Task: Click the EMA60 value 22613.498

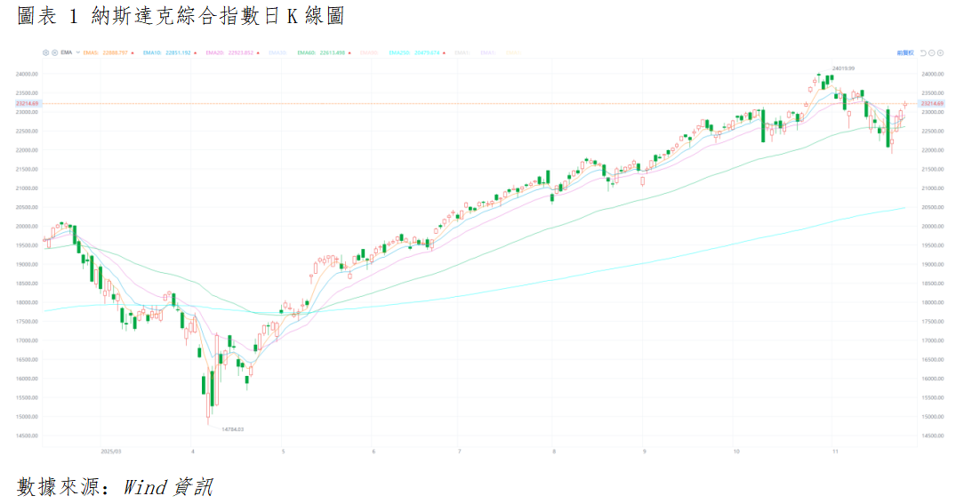Action: (x=332, y=53)
